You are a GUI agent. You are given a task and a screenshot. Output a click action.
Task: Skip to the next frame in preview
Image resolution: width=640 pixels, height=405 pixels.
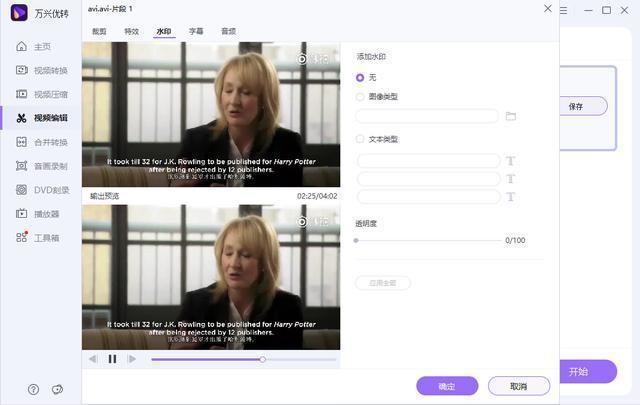[x=131, y=359]
